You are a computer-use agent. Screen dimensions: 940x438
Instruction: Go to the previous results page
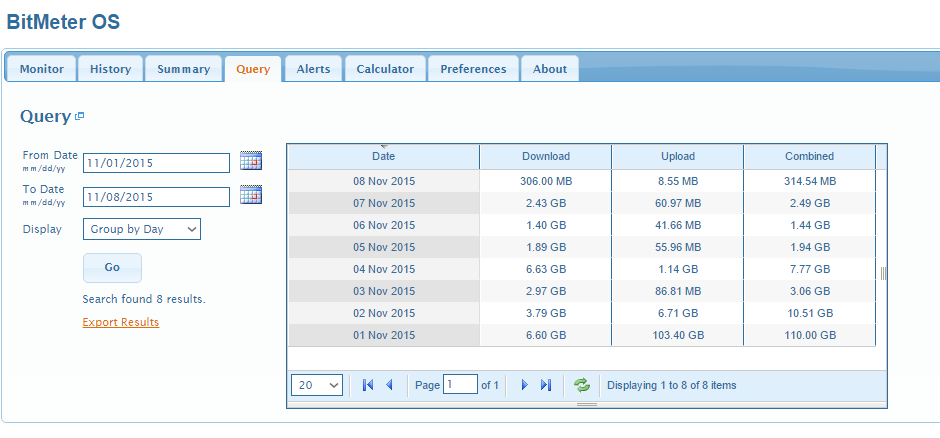pos(389,385)
